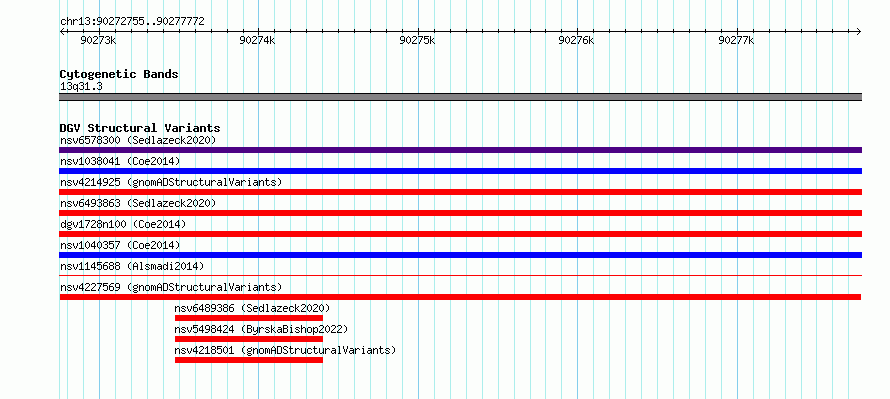
Task: Click the 90274k ruler position label
Action: tap(257, 40)
